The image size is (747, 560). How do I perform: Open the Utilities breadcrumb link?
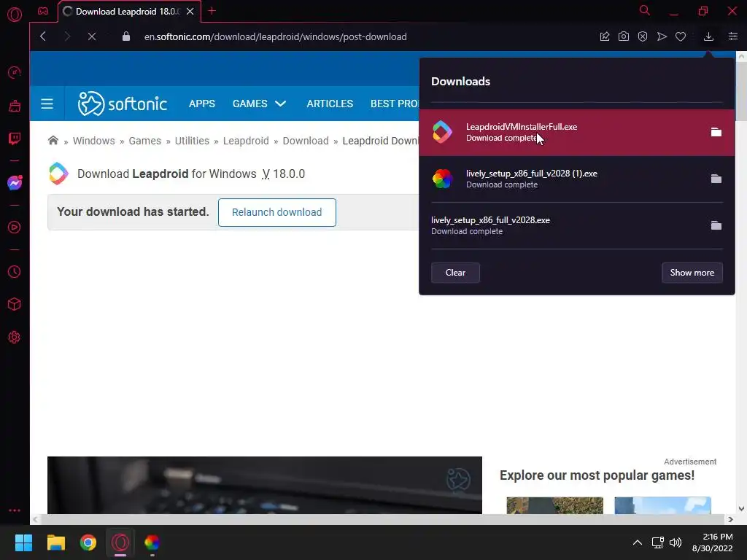coord(192,141)
